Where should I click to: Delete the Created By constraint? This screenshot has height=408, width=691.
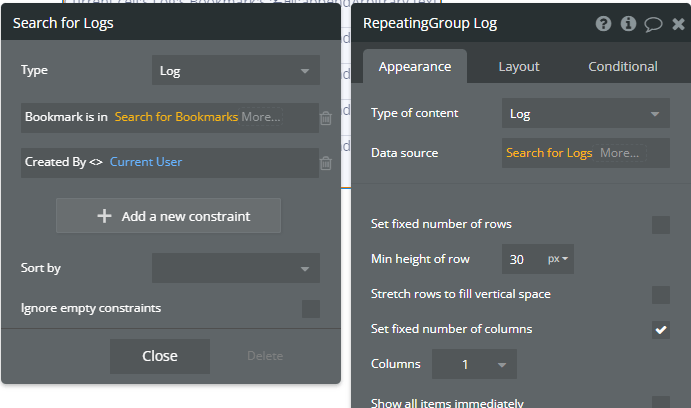tap(326, 163)
